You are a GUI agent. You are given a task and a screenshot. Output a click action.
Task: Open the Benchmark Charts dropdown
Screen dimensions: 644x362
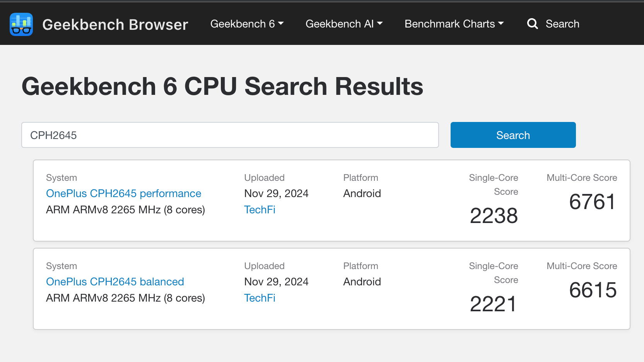pyautogui.click(x=454, y=24)
